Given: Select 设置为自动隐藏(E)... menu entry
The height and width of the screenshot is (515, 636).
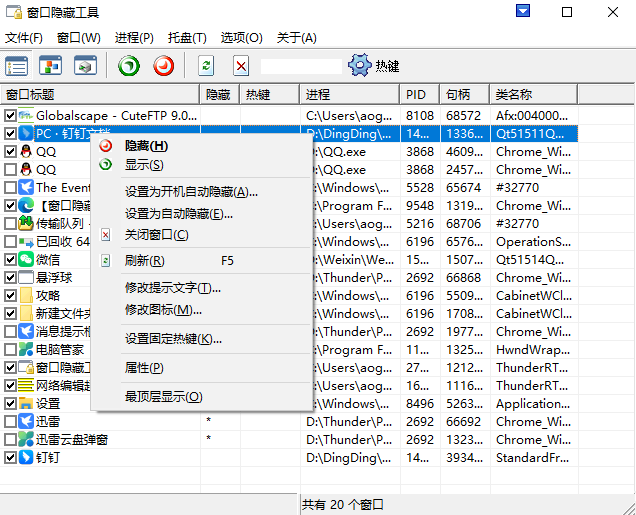Looking at the screenshot, I should pos(202,213).
